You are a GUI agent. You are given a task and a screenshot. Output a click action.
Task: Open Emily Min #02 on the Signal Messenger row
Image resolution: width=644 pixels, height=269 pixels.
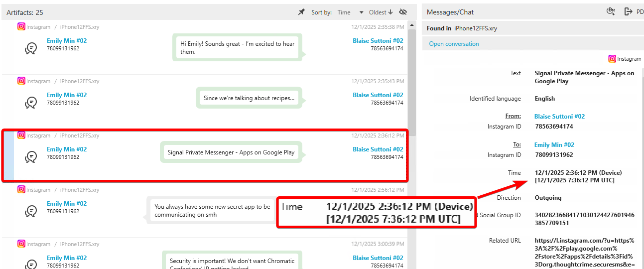(67, 149)
